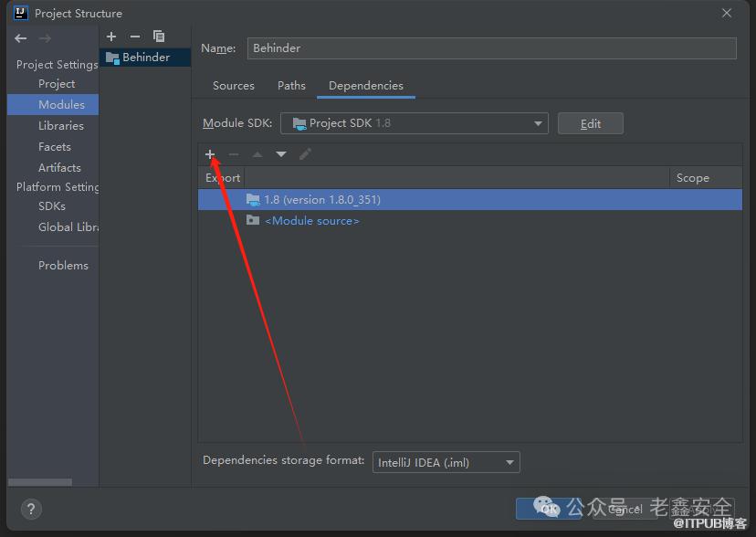Viewport: 756px width, 537px height.
Task: Click the help question mark button
Action: click(30, 510)
